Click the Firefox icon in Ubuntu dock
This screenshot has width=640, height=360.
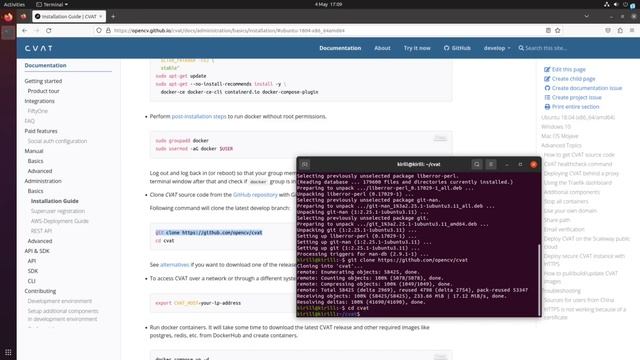[8, 17]
